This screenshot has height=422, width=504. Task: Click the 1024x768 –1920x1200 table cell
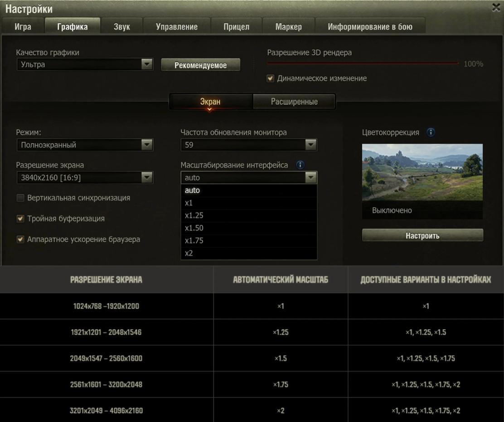pos(106,306)
